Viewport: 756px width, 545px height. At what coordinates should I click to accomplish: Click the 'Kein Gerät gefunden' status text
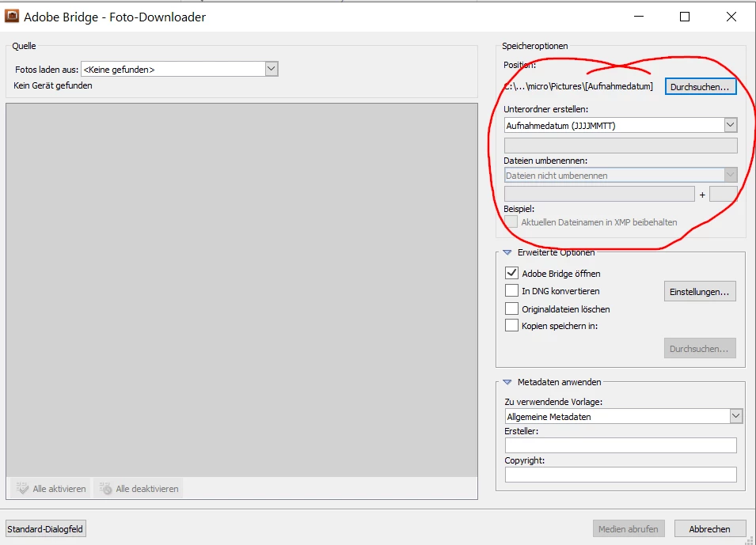[52, 85]
